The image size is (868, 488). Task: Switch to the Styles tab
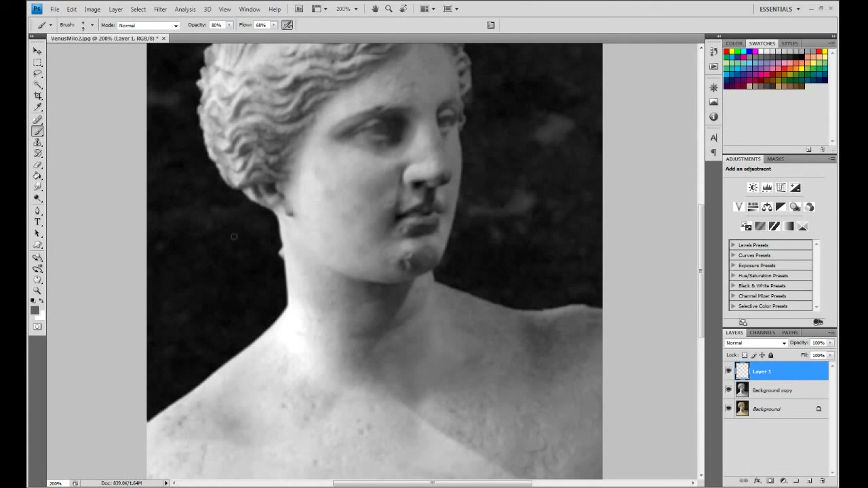789,43
